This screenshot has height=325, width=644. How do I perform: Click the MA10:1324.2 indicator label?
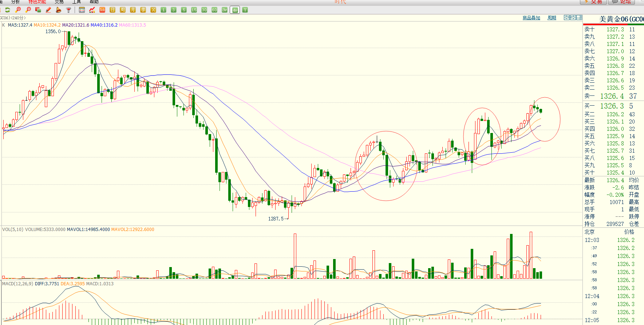47,25
